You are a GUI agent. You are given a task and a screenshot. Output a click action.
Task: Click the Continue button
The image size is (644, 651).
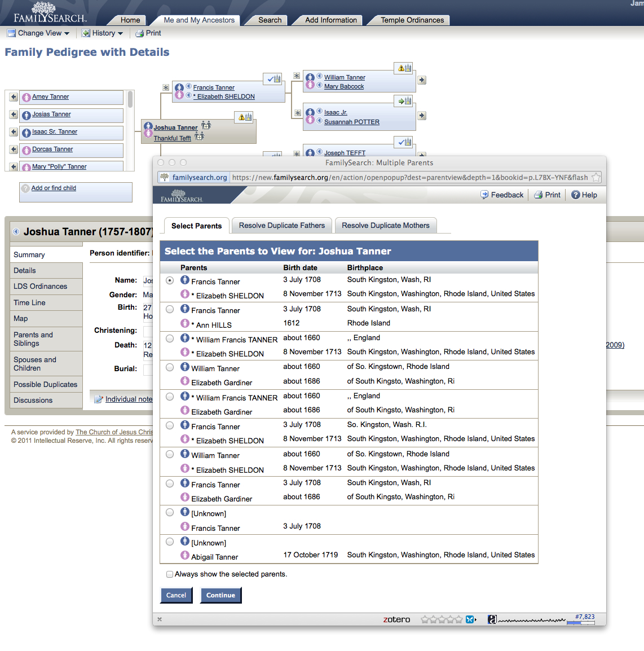pyautogui.click(x=220, y=595)
